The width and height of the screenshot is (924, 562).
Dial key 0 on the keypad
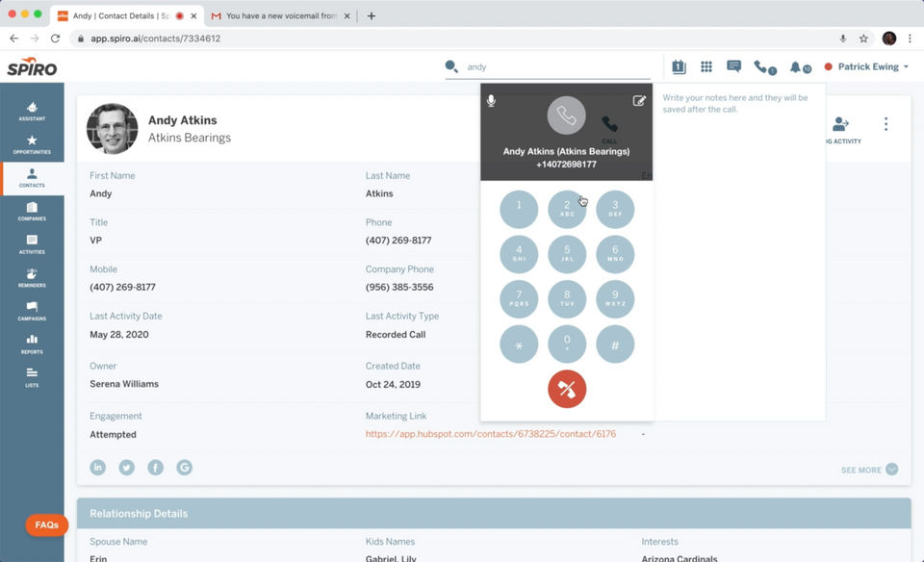(567, 345)
